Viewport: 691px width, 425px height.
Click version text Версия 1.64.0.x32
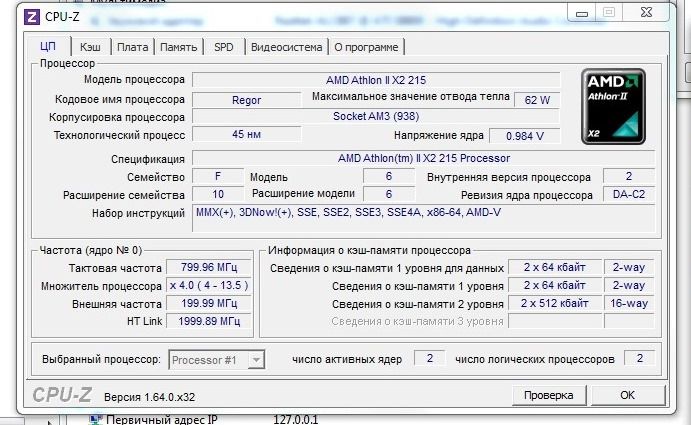pyautogui.click(x=149, y=397)
